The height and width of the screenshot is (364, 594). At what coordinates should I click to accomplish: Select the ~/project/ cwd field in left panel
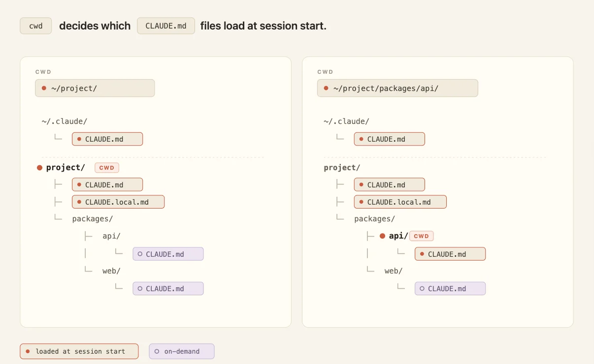click(x=95, y=88)
